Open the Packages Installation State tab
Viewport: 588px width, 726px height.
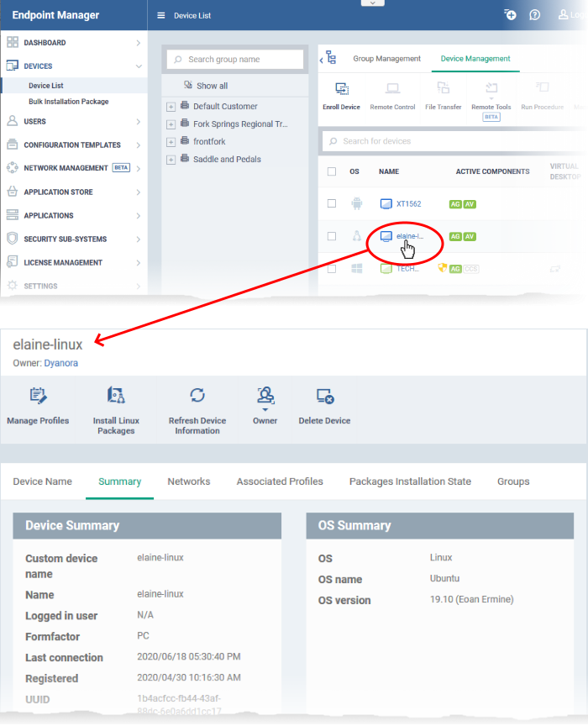pos(410,481)
